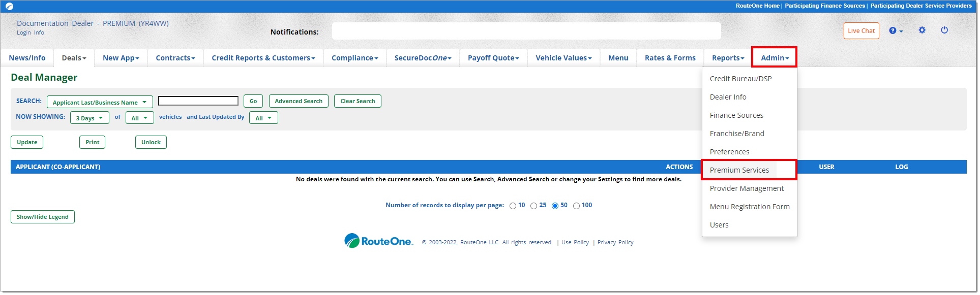The image size is (980, 295).
Task: Open the News/Info tab
Action: click(27, 58)
